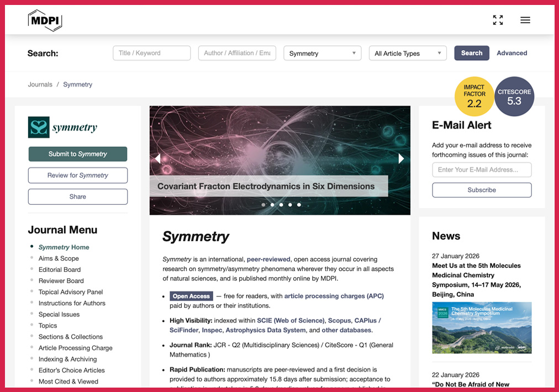Viewport: 559px width, 392px height.
Task: Open Editor's Choice Articles menu item
Action: tap(72, 370)
